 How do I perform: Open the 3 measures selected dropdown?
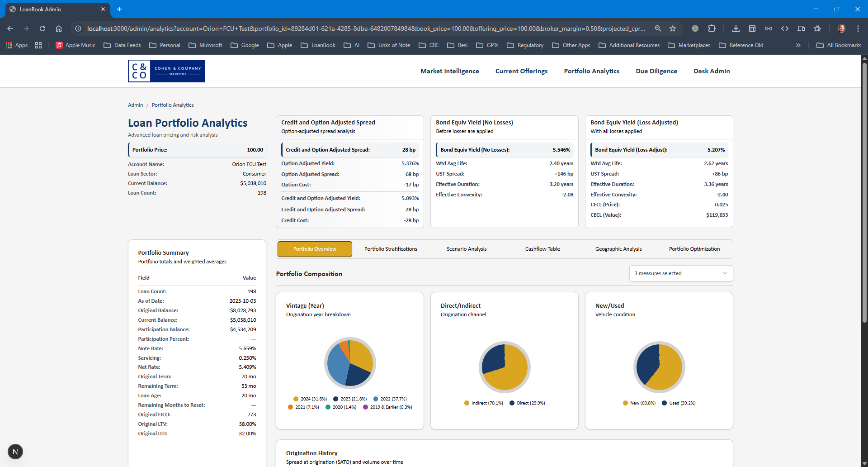point(681,273)
